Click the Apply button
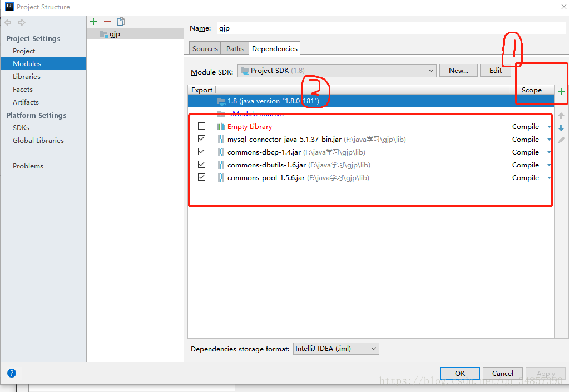Screen dimensions: 569x392 pyautogui.click(x=546, y=373)
